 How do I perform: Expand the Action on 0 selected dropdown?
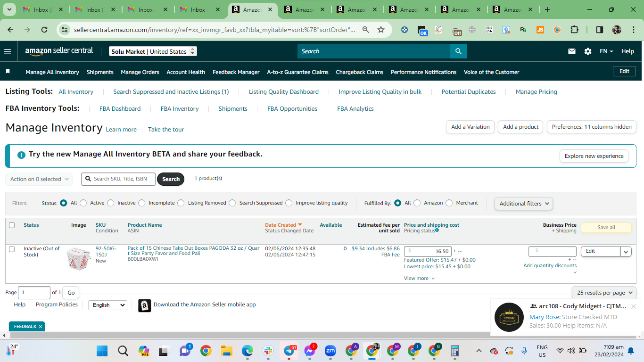point(39,179)
